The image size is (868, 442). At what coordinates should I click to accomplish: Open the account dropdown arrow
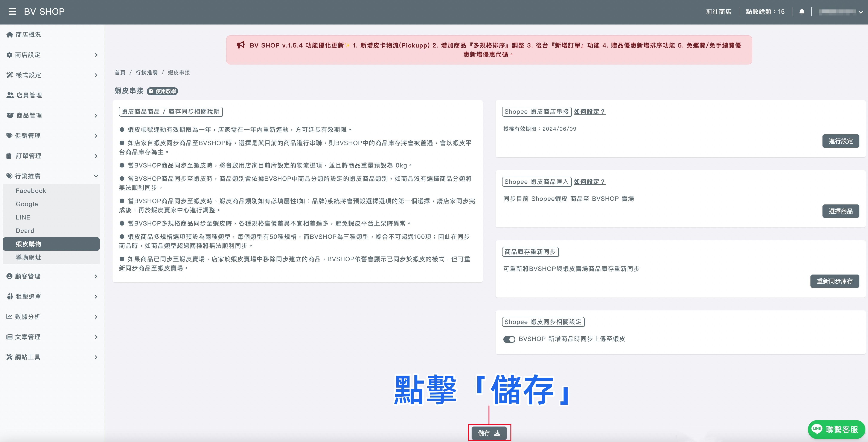[x=861, y=12]
